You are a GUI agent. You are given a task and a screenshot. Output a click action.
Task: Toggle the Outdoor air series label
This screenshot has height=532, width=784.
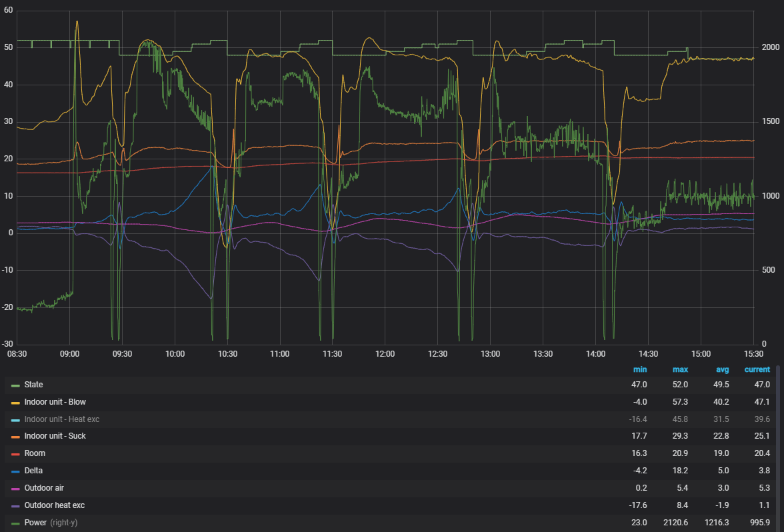click(x=44, y=488)
